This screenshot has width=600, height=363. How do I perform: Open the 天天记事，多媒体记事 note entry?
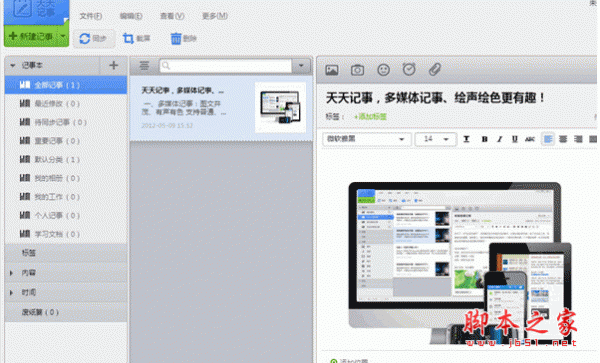[221, 108]
